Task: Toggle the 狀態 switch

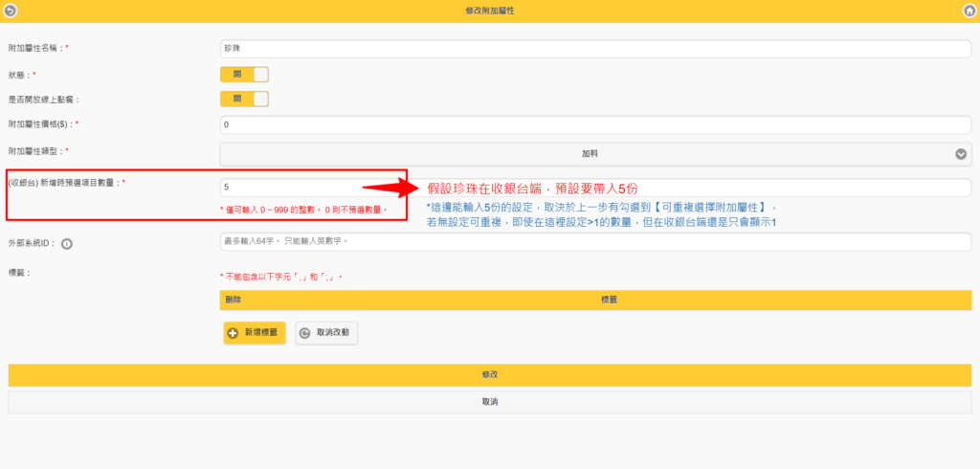Action: click(244, 75)
